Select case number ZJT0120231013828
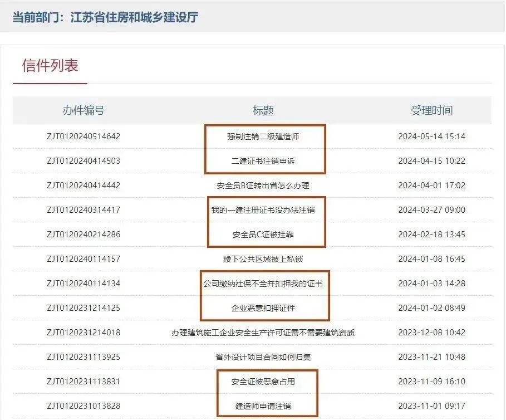This screenshot has width=506, height=420. (83, 406)
